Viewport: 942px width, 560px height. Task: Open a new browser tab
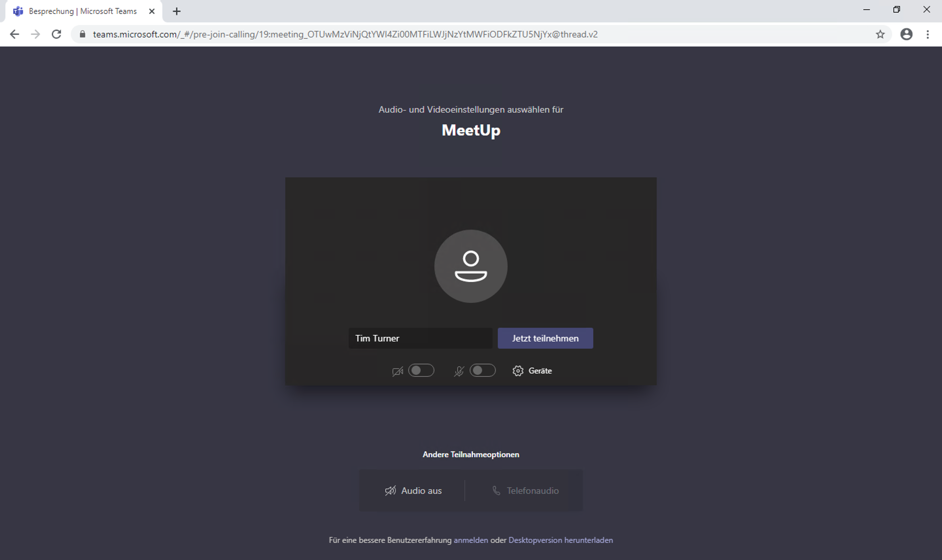177,11
